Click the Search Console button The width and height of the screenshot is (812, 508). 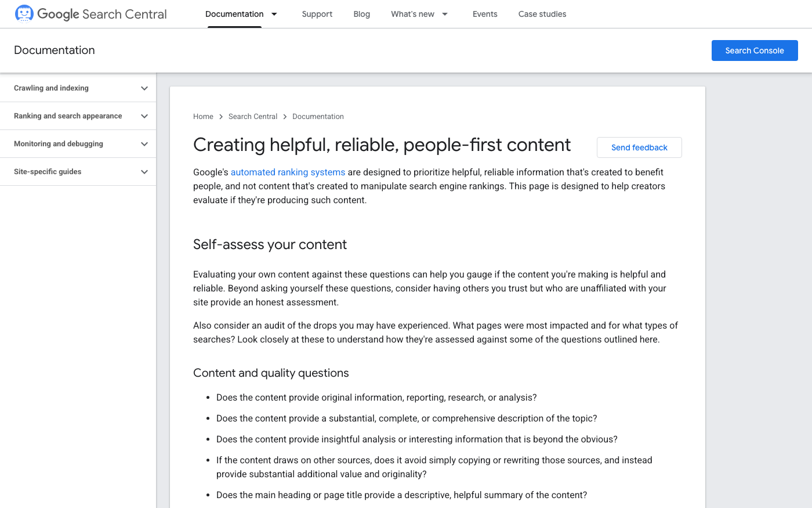click(x=754, y=51)
